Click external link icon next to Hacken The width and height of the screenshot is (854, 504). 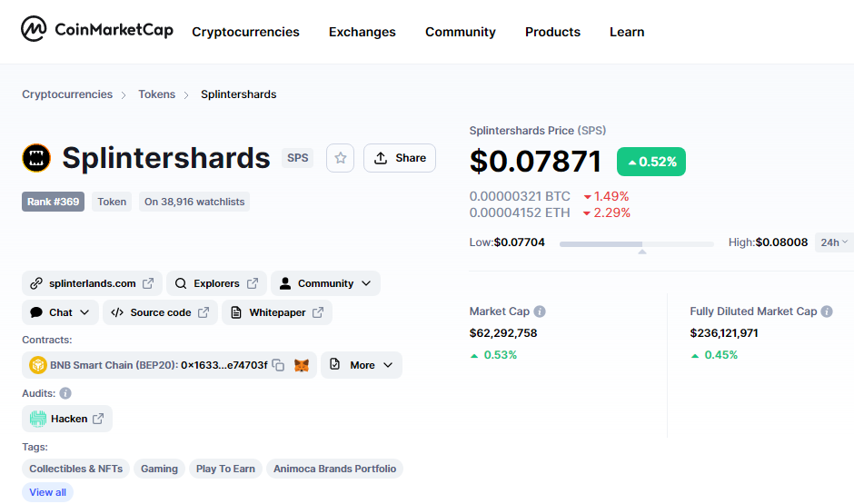(x=98, y=419)
